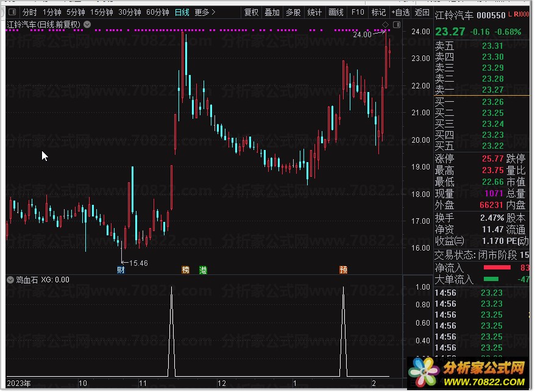Click 交易状态 闭市阶段 status line
The width and height of the screenshot is (535, 392).
tap(482, 255)
